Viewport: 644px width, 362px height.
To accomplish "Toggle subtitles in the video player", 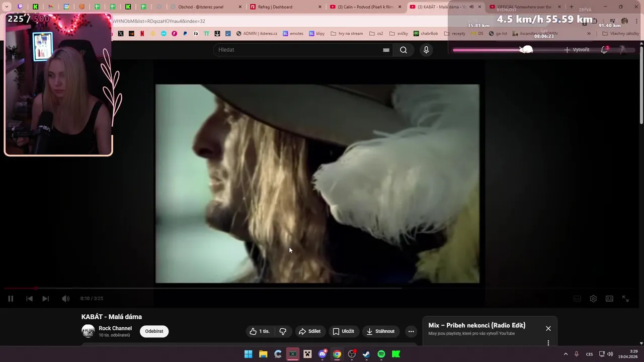I will click(577, 299).
